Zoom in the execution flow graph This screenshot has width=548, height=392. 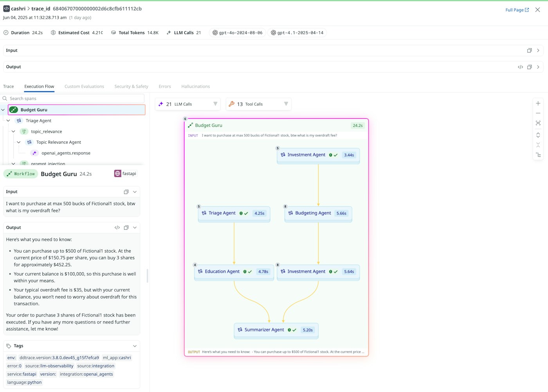(x=538, y=103)
